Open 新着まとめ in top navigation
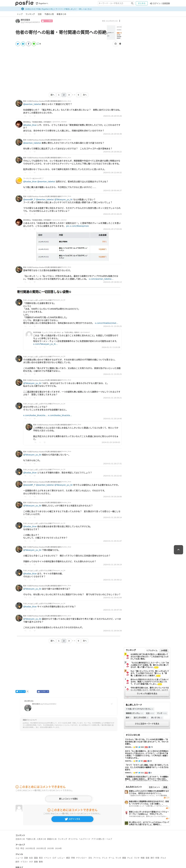Image resolution: width=186 pixels, height=868 pixels. 61,14
